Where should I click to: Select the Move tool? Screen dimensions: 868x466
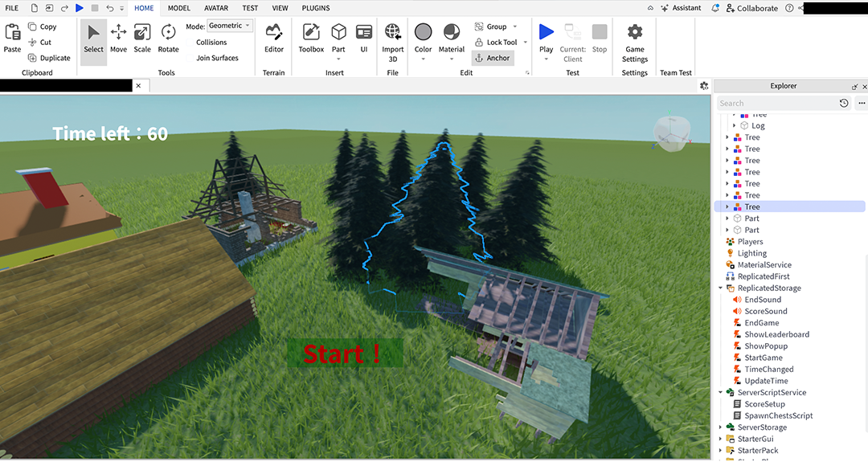118,38
